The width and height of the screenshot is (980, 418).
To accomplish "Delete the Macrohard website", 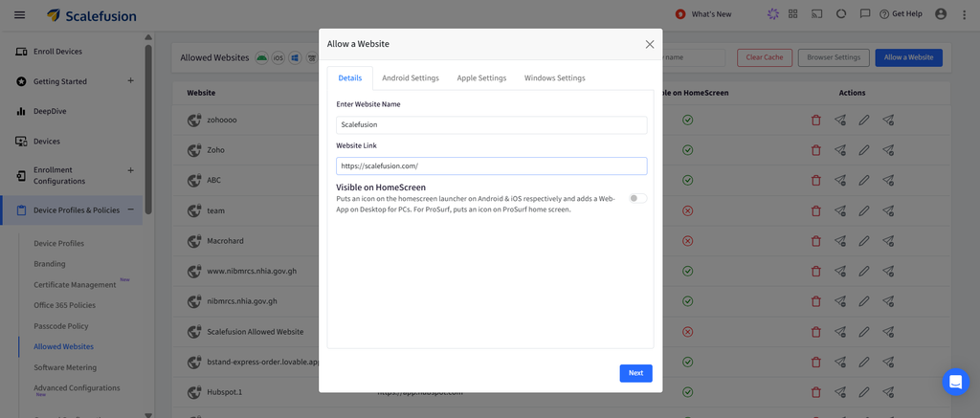I will click(815, 240).
